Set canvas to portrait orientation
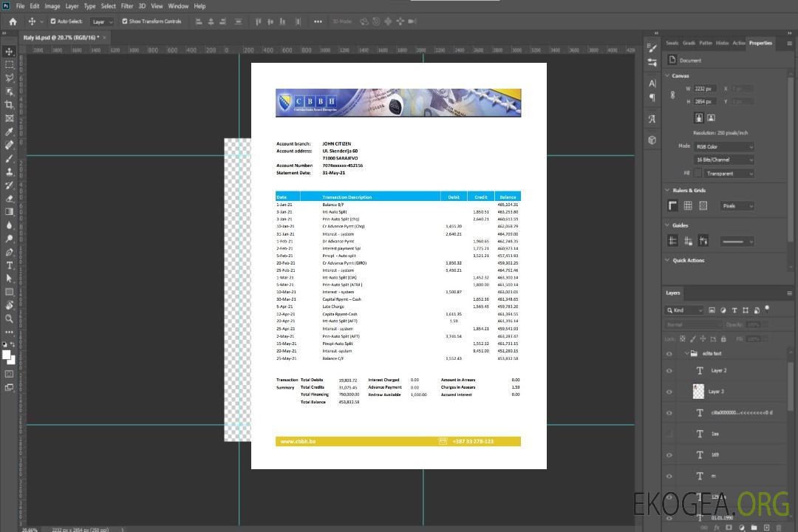The width and height of the screenshot is (798, 532). [x=699, y=118]
